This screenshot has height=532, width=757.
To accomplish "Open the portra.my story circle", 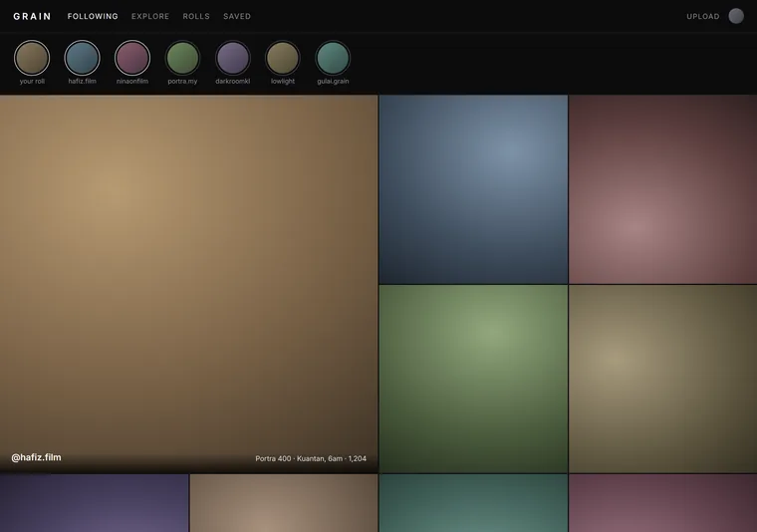I will pyautogui.click(x=182, y=58).
